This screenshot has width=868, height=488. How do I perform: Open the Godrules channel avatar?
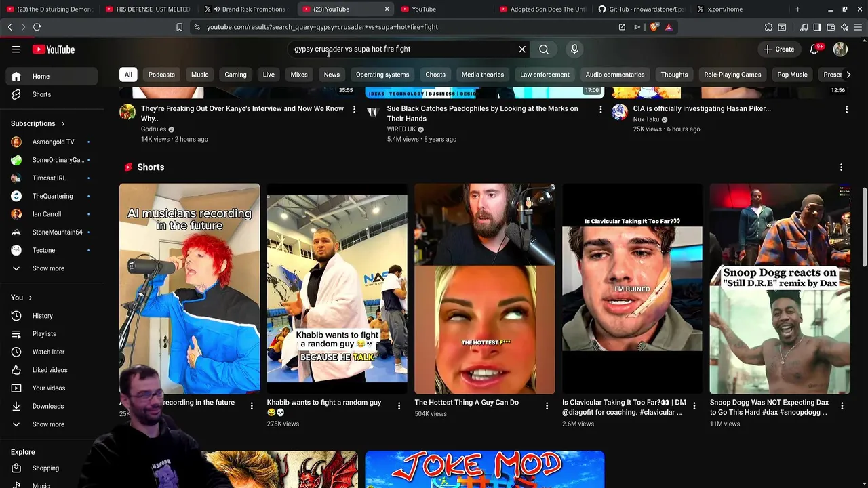[127, 112]
